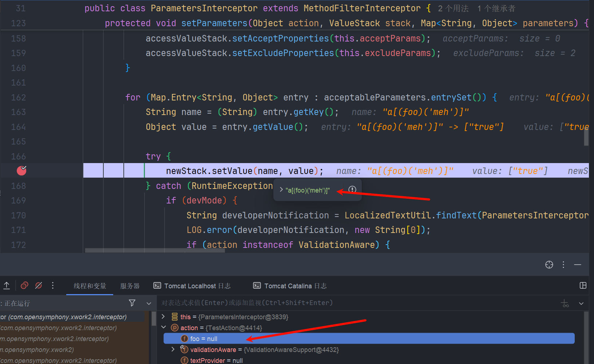
Task: Expand the 'this' variable node
Action: [x=163, y=317]
